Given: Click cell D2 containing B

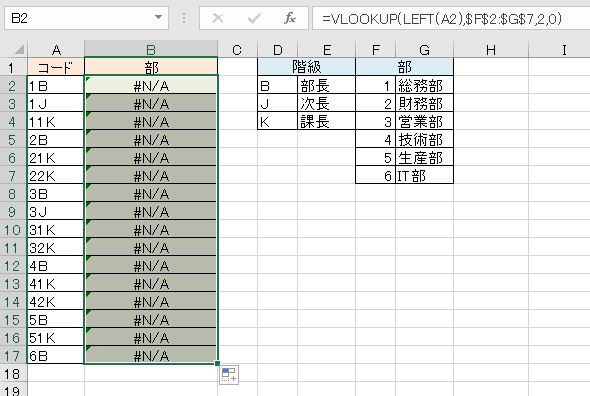Looking at the screenshot, I should click(278, 85).
